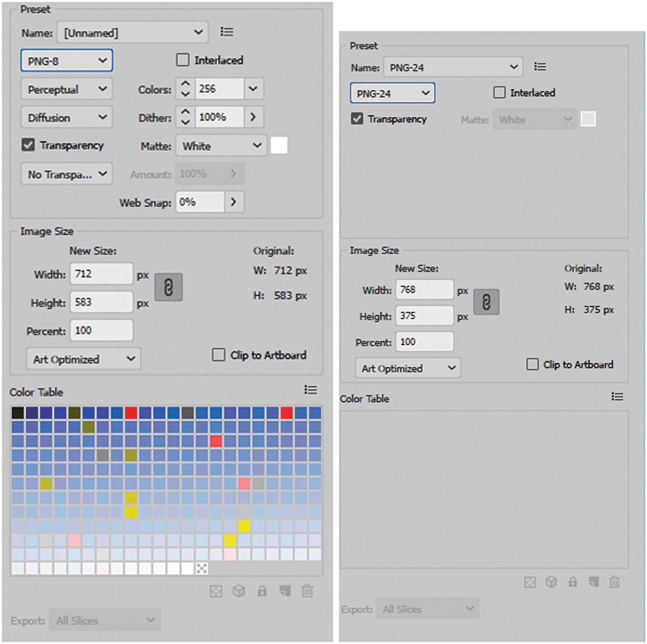The width and height of the screenshot is (647, 644).
Task: Open the Dither slider arrow in PNG-8 panel
Action: (253, 117)
